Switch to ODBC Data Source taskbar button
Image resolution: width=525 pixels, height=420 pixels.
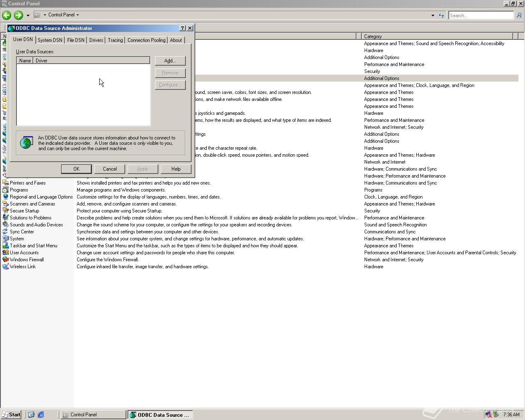coord(160,415)
